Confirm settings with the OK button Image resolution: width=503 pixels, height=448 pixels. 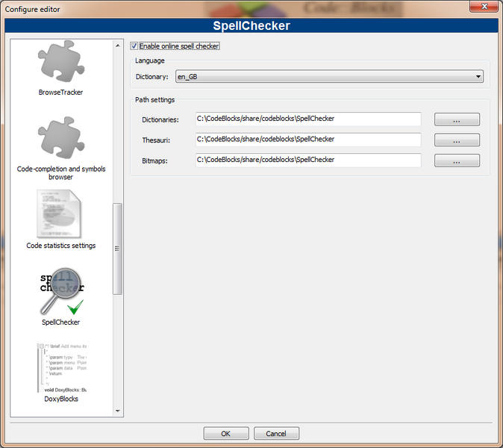(x=226, y=434)
